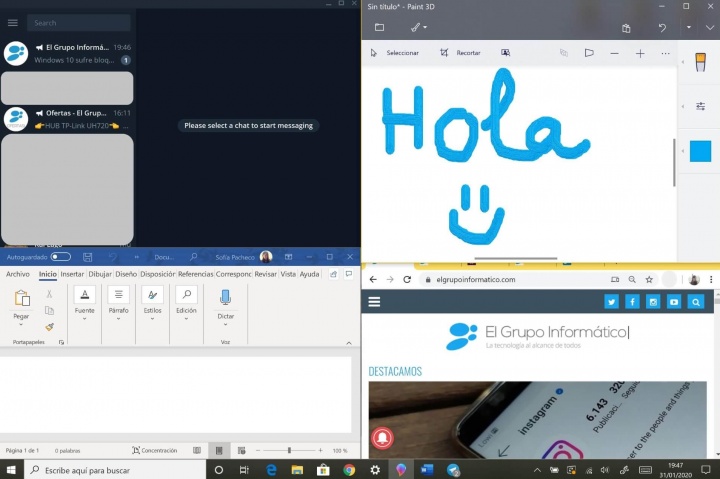
Task: Click the Telegram Search field
Action: click(79, 23)
